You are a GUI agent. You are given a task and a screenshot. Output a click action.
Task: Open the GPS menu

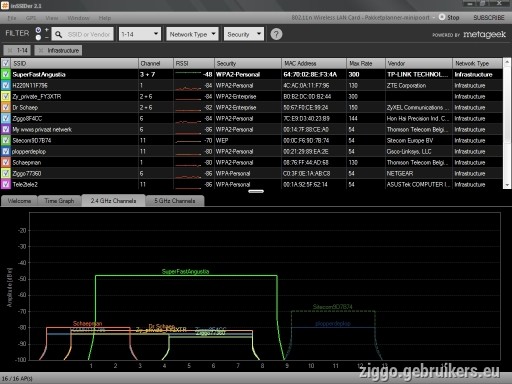[x=31, y=18]
